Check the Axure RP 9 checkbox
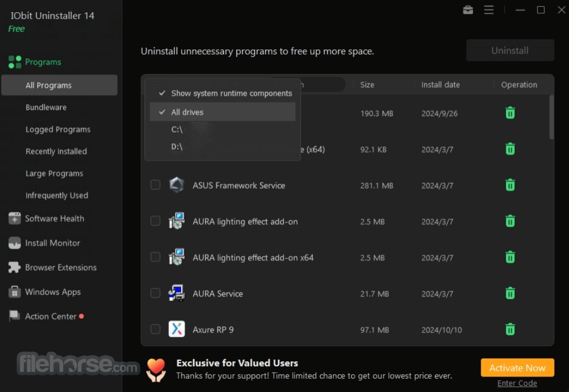Image resolution: width=569 pixels, height=392 pixels. [x=156, y=329]
